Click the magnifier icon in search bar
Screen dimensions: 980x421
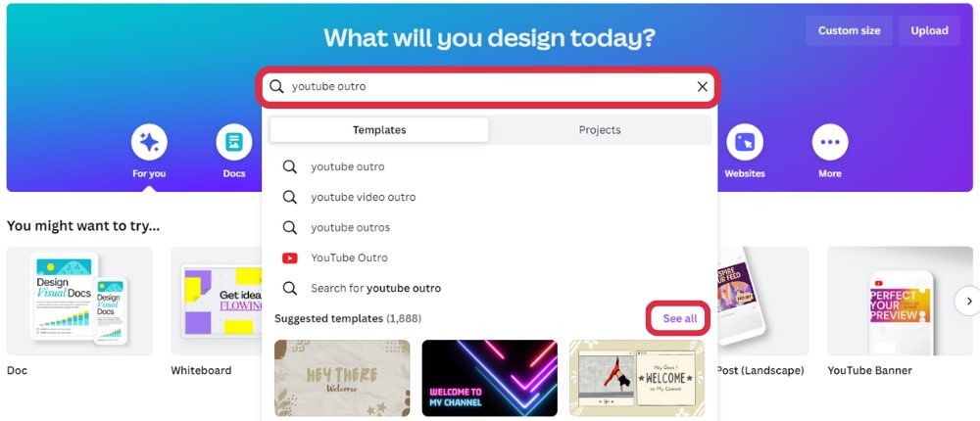point(277,87)
